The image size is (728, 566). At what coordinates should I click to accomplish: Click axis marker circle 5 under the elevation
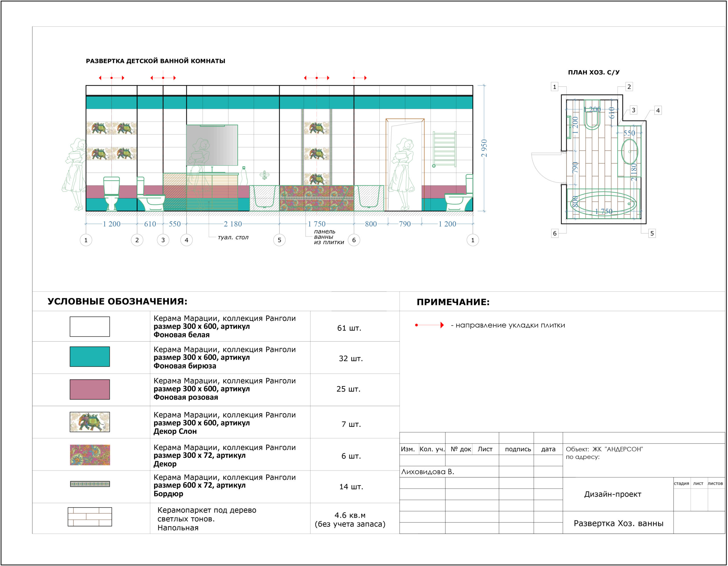pos(279,240)
